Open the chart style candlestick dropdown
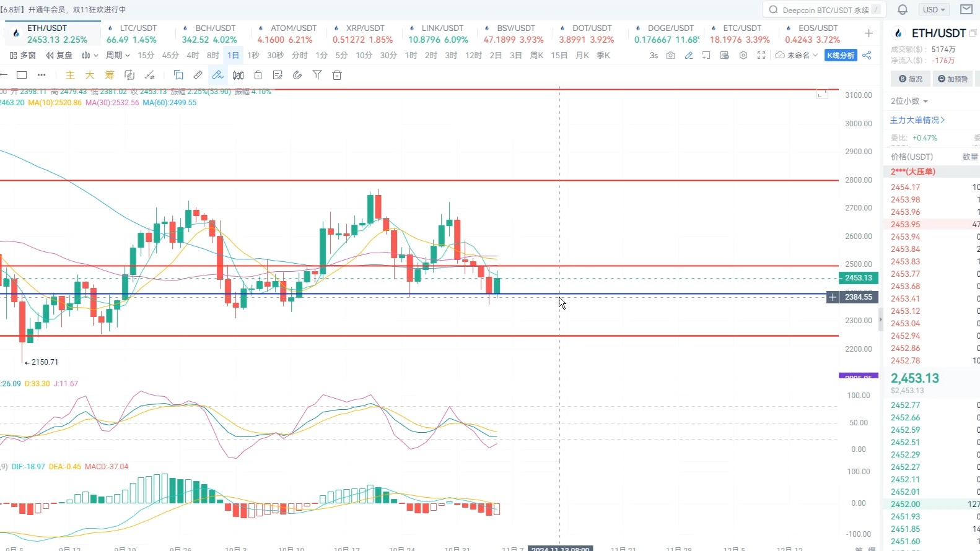Viewport: 980px width, 551px height. click(90, 55)
